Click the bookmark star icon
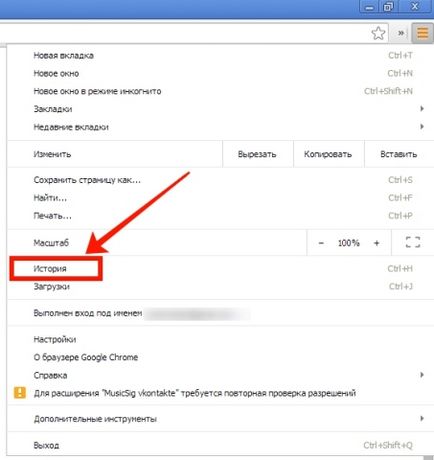434x460 pixels. point(378,33)
